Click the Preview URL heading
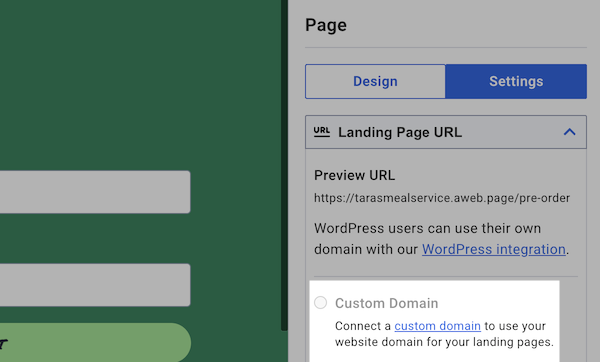The height and width of the screenshot is (362, 600). 354,175
